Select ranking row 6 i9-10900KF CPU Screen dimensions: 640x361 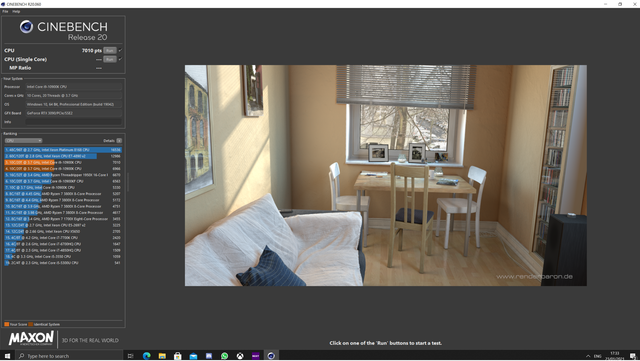pyautogui.click(x=63, y=181)
